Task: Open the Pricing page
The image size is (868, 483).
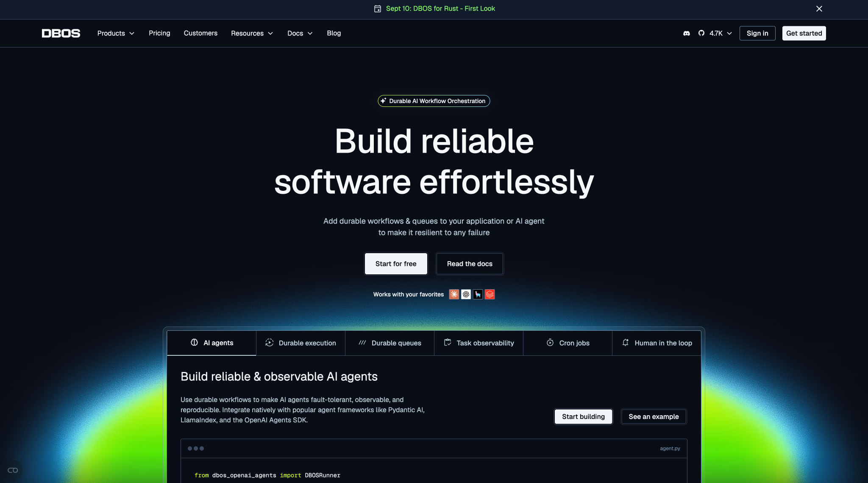Action: (159, 33)
